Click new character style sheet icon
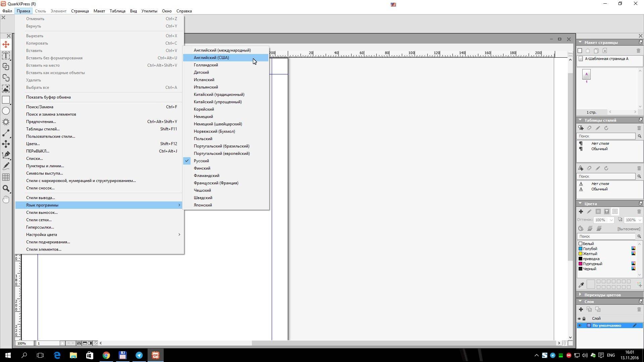Viewport: 644px width, 362px height. [581, 168]
